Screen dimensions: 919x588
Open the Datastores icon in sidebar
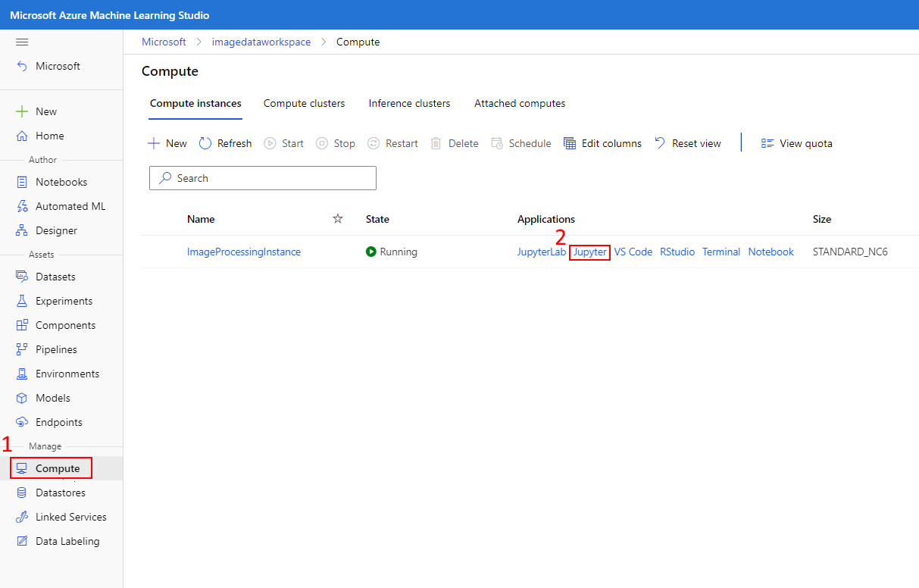(x=22, y=493)
